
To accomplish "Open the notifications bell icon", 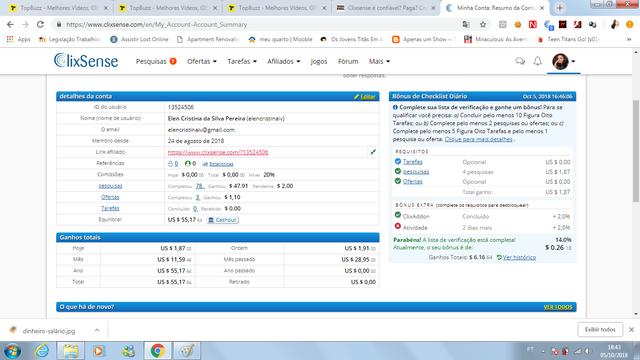I will pos(538,61).
